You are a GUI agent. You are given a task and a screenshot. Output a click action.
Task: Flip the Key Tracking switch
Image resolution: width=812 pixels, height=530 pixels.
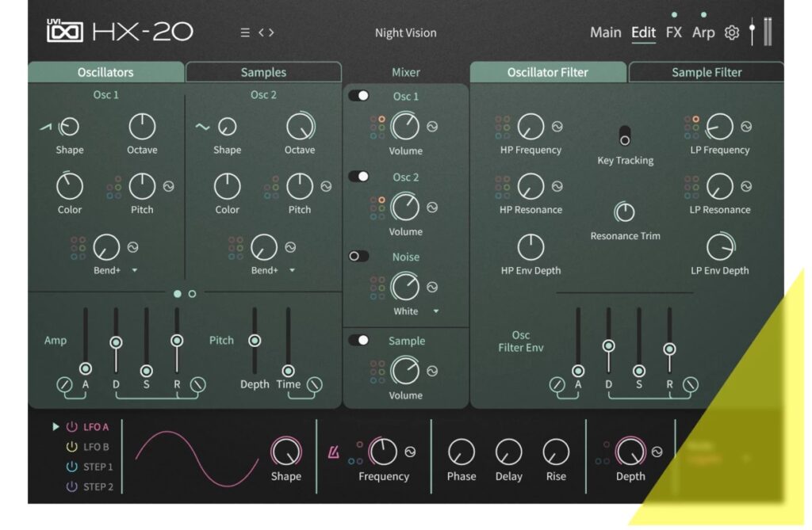[x=625, y=135]
